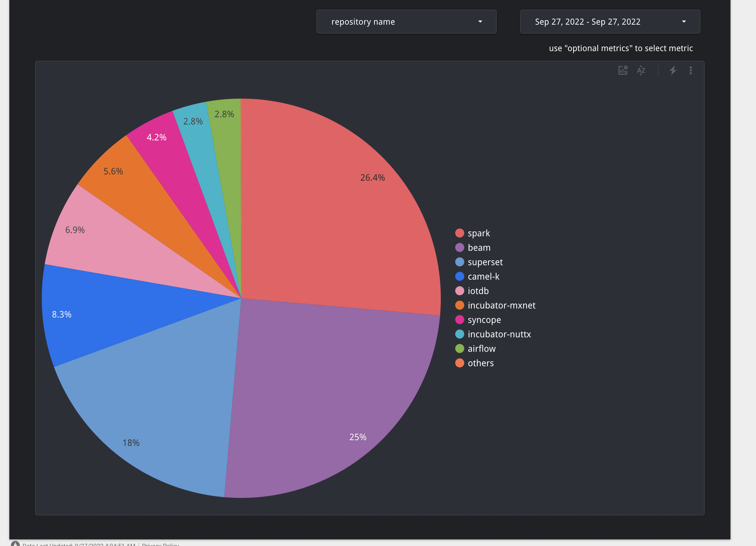756x546 pixels.
Task: Click the lightning bolt quick-action icon
Action: pyautogui.click(x=673, y=70)
